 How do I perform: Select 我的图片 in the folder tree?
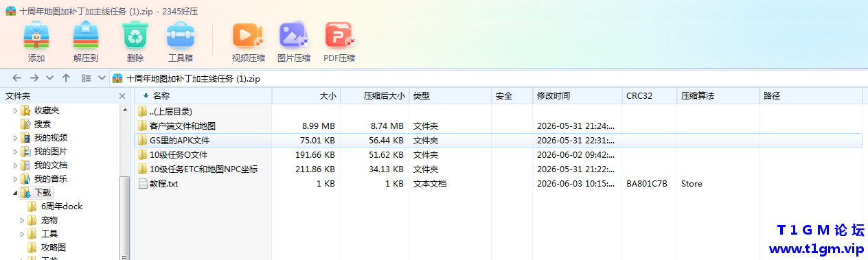click(x=51, y=152)
